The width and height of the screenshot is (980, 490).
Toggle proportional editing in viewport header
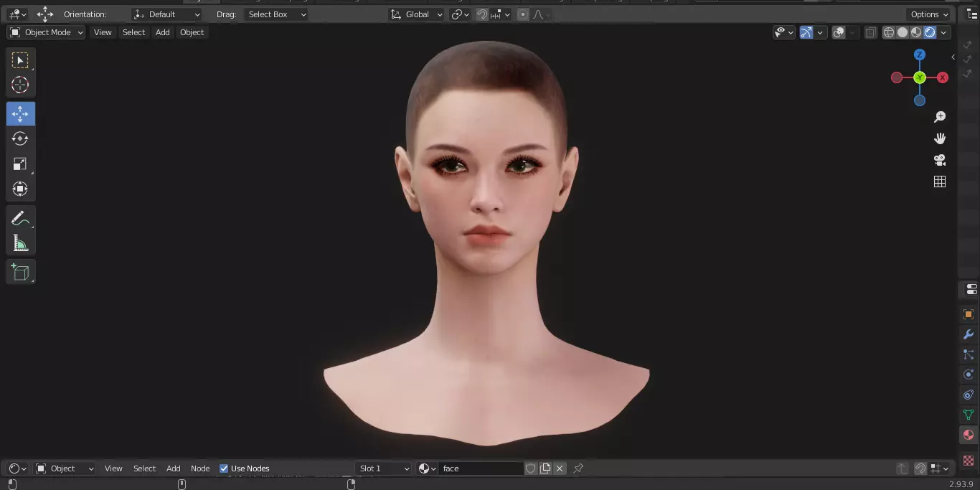[x=523, y=14]
